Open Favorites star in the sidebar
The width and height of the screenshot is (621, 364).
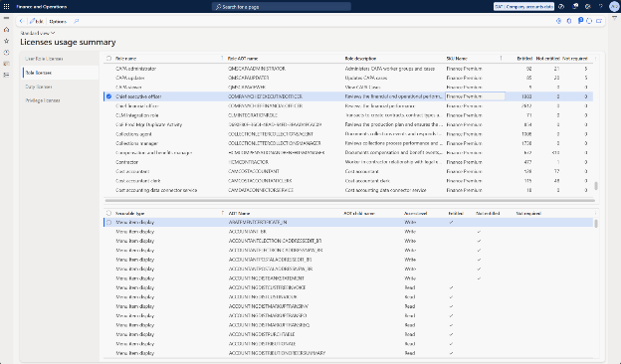(6, 41)
